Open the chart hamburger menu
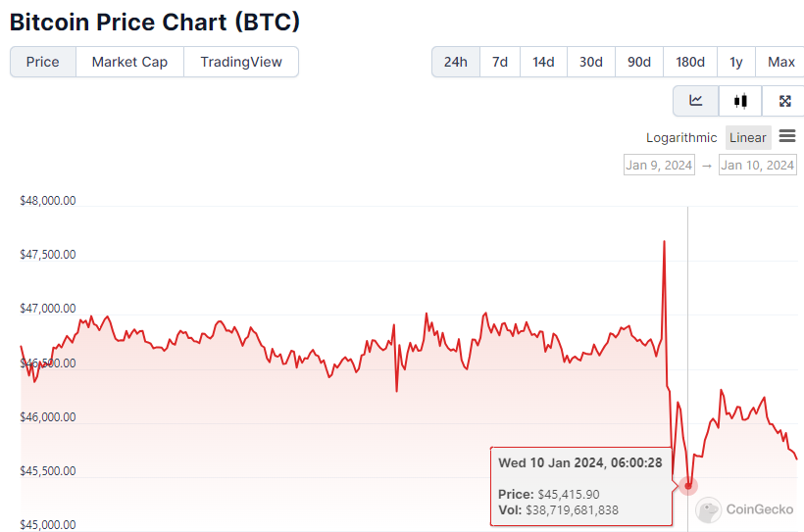Viewport: 804px width, 532px height. [787, 137]
